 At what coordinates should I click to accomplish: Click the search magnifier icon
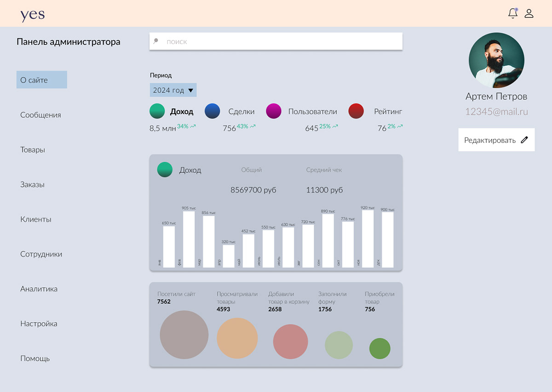point(156,41)
